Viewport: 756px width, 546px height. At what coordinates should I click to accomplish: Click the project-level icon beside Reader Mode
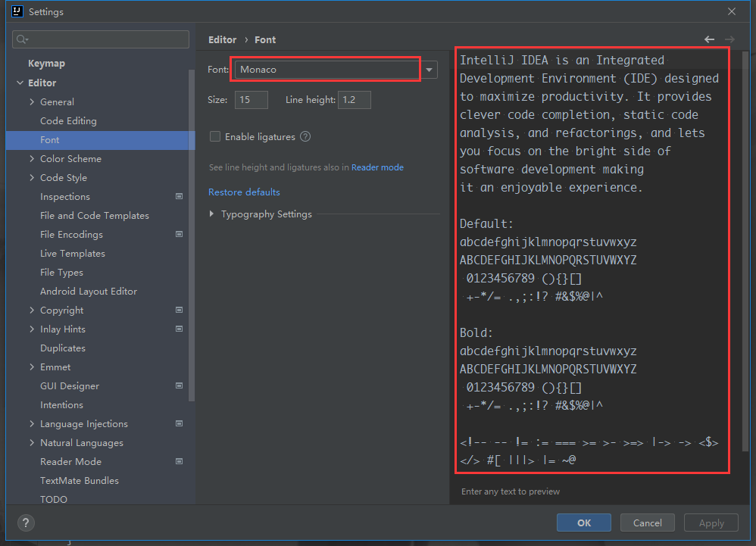[180, 462]
